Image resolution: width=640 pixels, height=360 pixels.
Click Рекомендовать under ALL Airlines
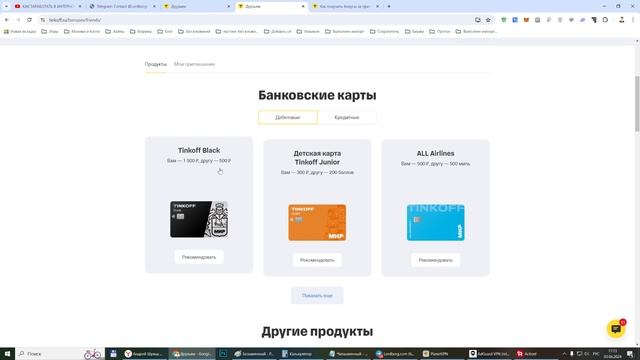pyautogui.click(x=436, y=260)
